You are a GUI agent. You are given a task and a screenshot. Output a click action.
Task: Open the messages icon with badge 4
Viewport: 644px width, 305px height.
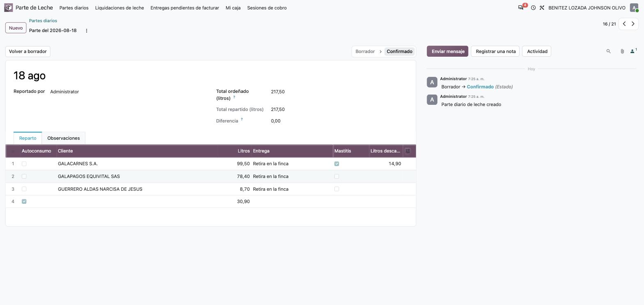point(521,8)
